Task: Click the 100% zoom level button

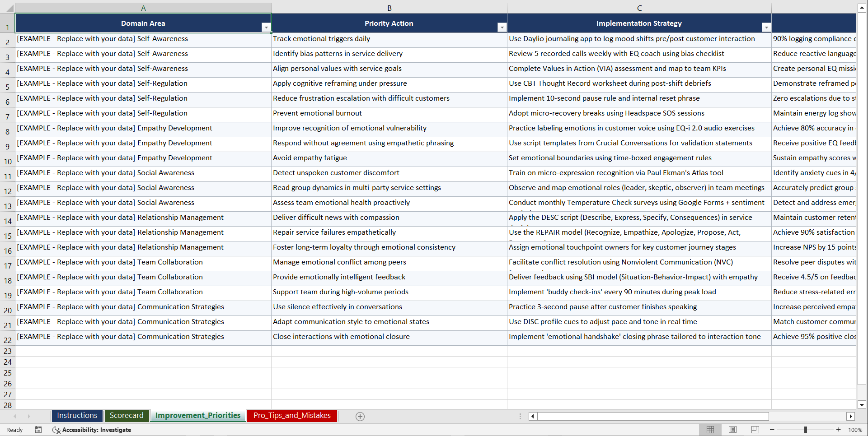Action: click(855, 430)
